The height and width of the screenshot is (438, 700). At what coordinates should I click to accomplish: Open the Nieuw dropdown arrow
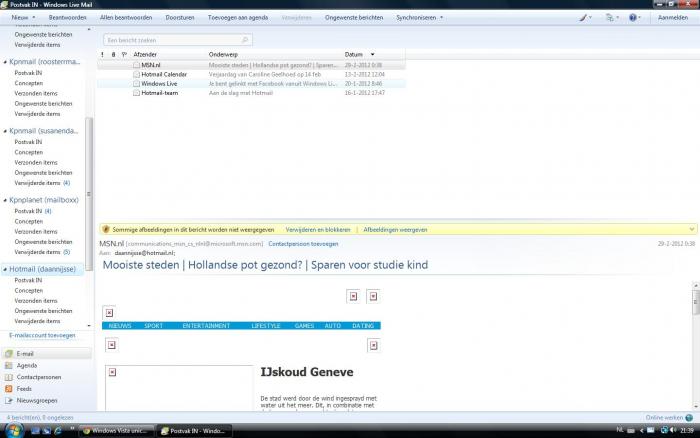click(34, 18)
